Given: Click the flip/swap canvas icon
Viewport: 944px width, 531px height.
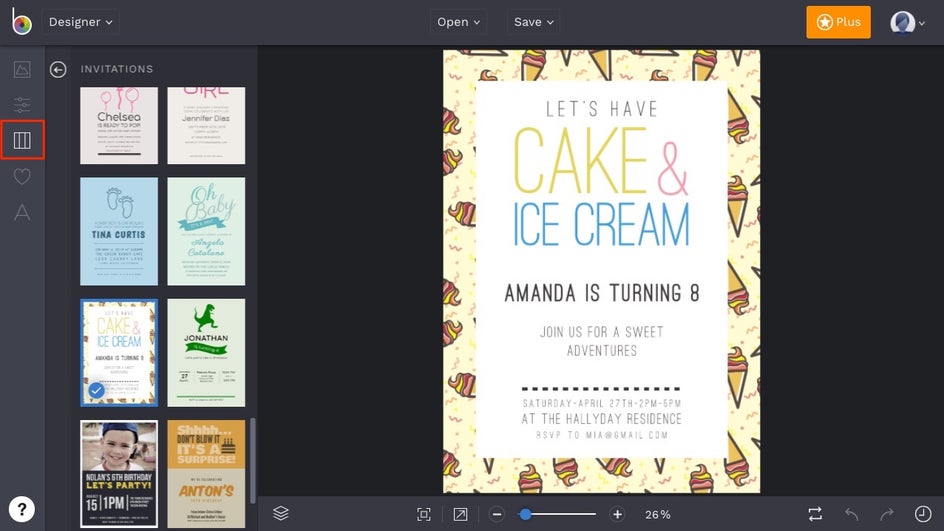Looking at the screenshot, I should click(x=815, y=514).
